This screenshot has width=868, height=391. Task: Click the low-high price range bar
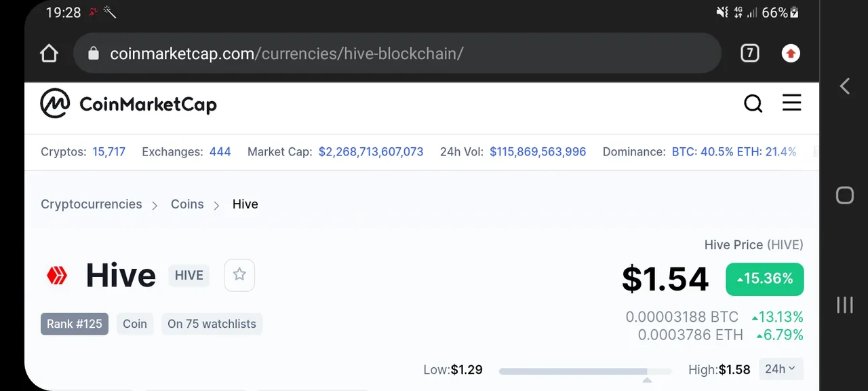point(585,371)
